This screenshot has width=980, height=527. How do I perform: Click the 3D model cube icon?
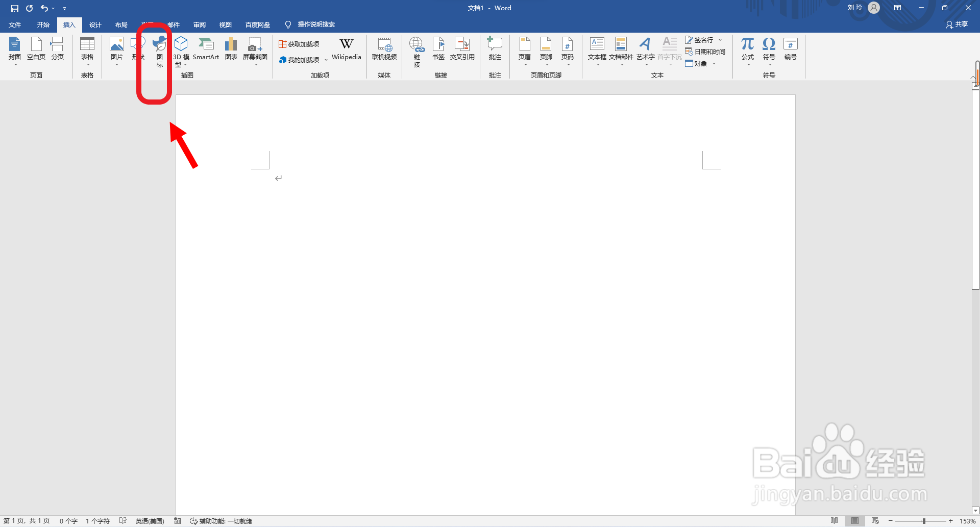click(x=181, y=44)
